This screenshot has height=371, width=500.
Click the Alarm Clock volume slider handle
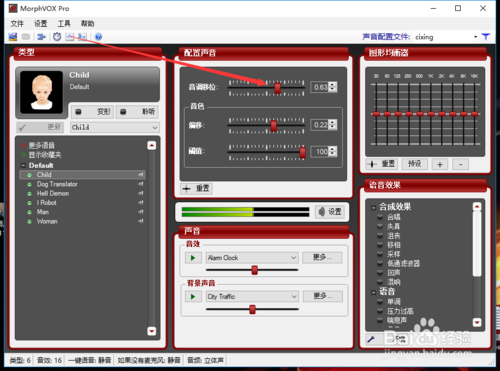pyautogui.click(x=255, y=270)
